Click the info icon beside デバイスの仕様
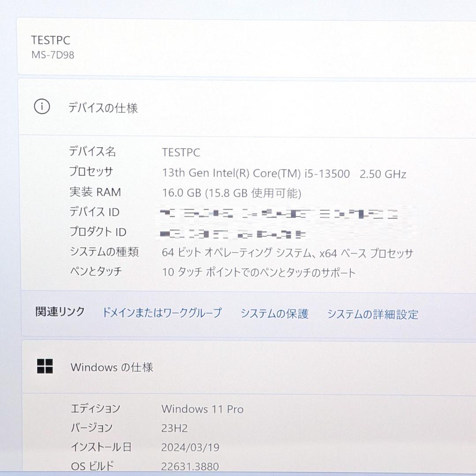The width and height of the screenshot is (476, 476). (42, 107)
